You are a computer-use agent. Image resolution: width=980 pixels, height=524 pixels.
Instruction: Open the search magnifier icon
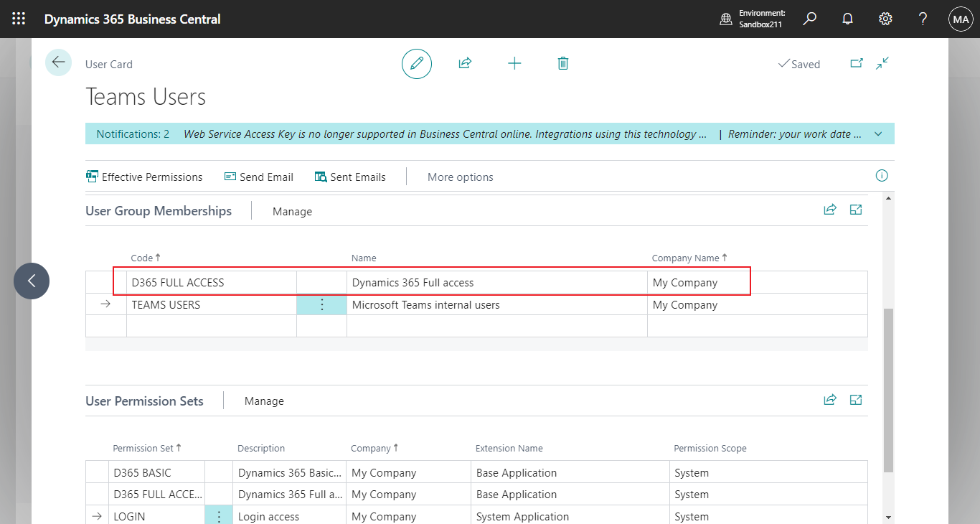tap(810, 19)
